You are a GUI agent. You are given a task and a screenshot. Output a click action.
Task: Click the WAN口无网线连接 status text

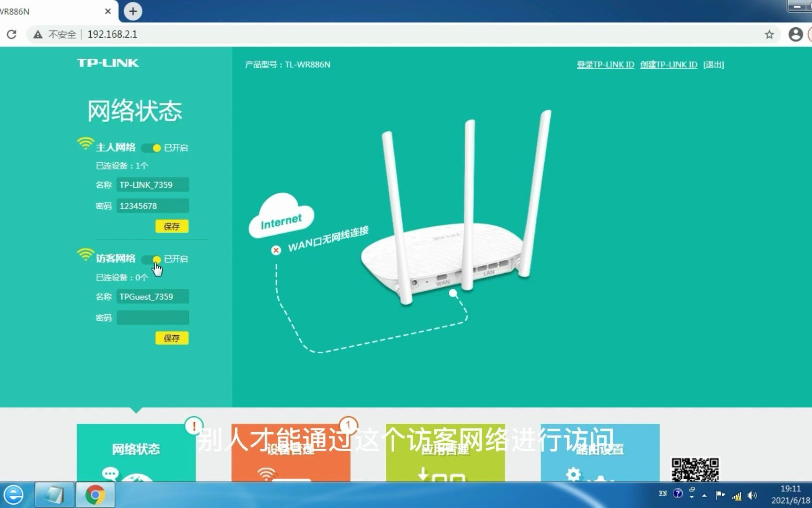click(x=328, y=239)
